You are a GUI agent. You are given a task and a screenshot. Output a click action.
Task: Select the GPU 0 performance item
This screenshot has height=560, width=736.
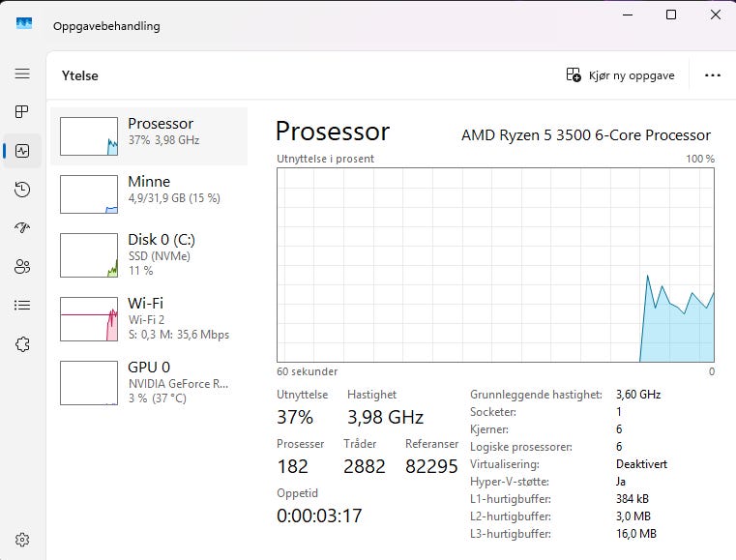tap(149, 383)
